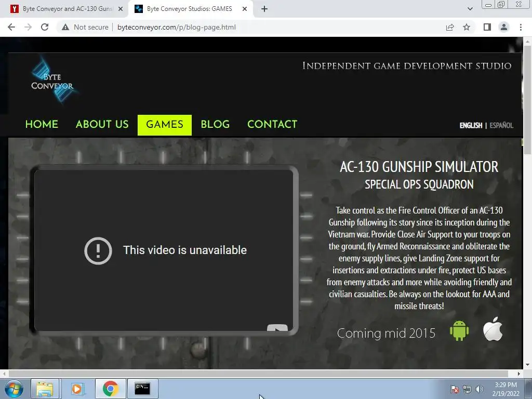Click the Chrome taskbar icon
532x399 pixels.
[x=111, y=389]
